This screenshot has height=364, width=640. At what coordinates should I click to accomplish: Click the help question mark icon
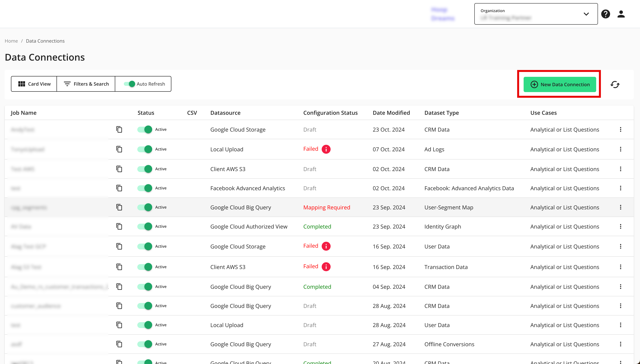(606, 14)
